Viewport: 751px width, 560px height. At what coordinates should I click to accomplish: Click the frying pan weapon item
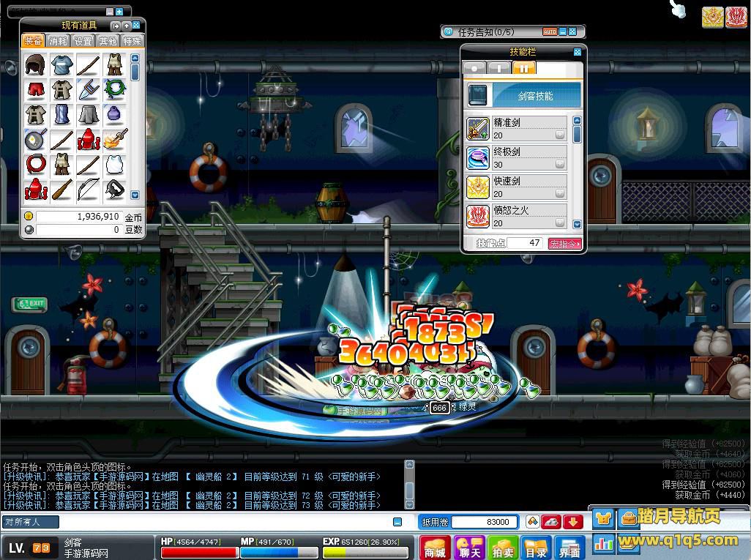tap(34, 139)
